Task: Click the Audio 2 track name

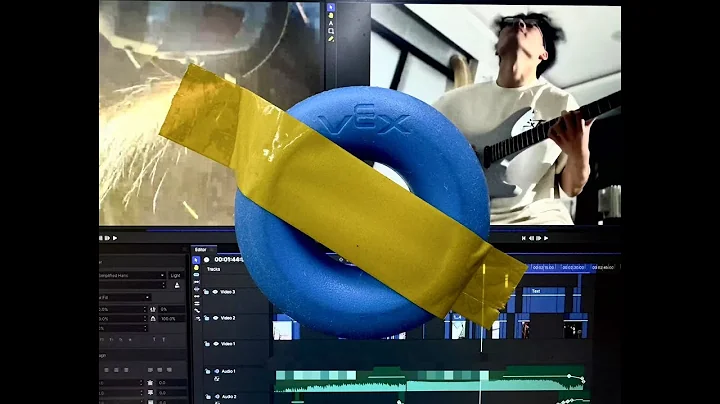Action: tap(229, 397)
